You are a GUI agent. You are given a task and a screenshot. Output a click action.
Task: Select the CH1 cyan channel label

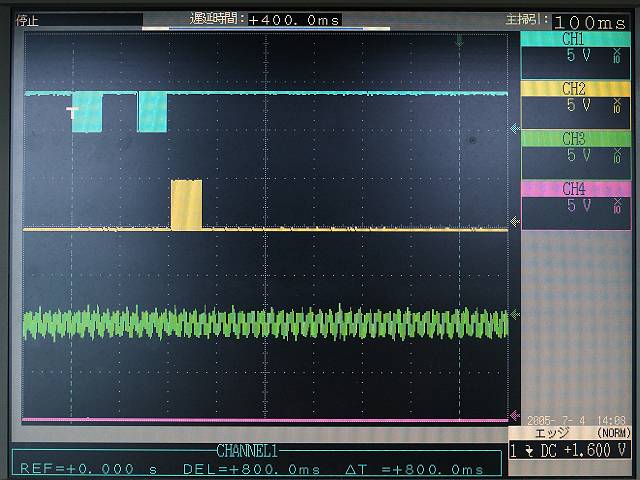click(x=574, y=39)
